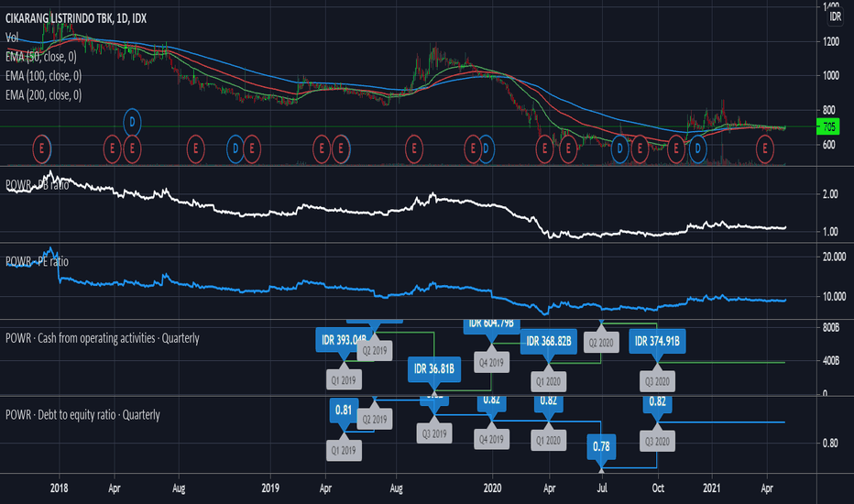
Task: Click the Q1 2019 tag in the cash flow pane
Action: [x=344, y=380]
